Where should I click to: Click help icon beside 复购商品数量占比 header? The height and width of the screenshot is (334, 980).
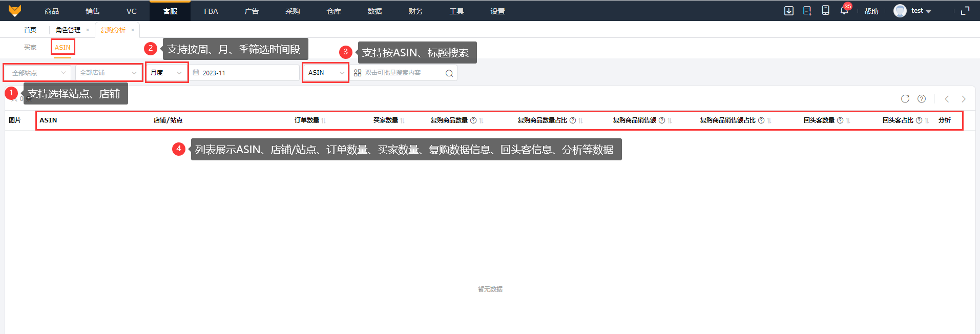click(x=573, y=120)
